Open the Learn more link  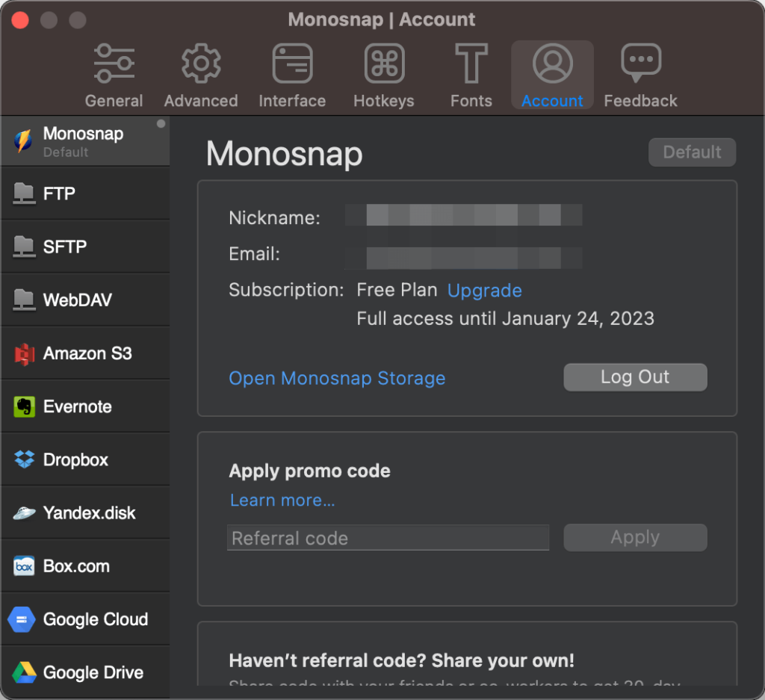tap(282, 500)
